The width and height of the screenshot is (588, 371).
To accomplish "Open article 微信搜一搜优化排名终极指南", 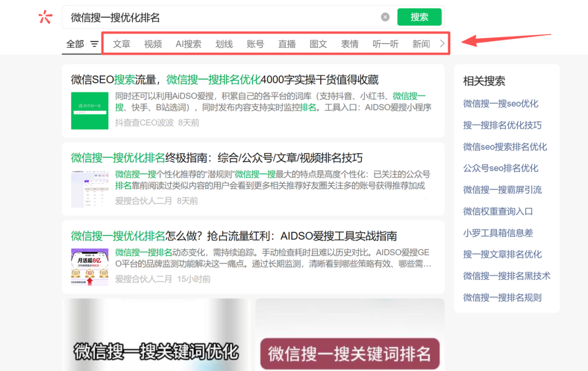I will coord(217,158).
